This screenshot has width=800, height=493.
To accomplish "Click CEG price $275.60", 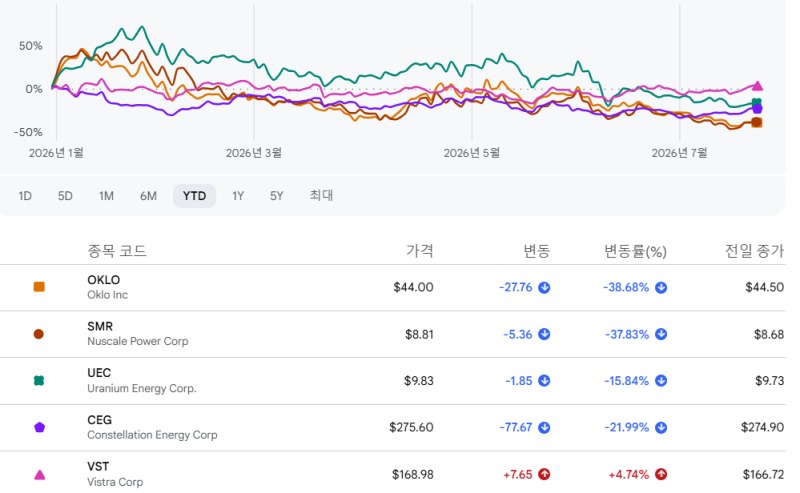I will pos(411,427).
